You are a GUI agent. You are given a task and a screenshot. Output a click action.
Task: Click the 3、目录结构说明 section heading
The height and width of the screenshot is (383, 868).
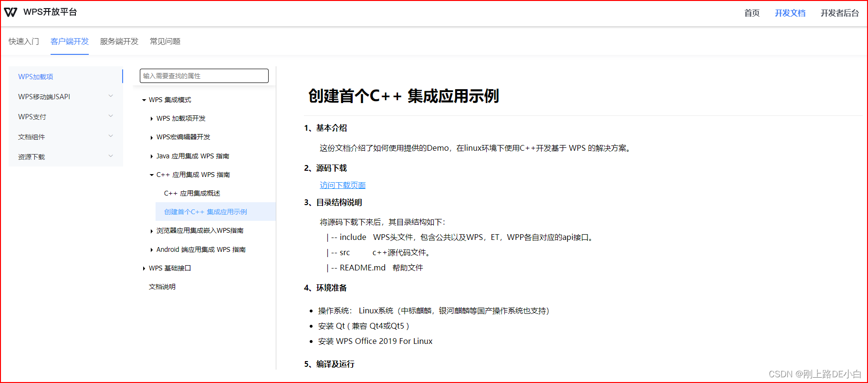(333, 202)
